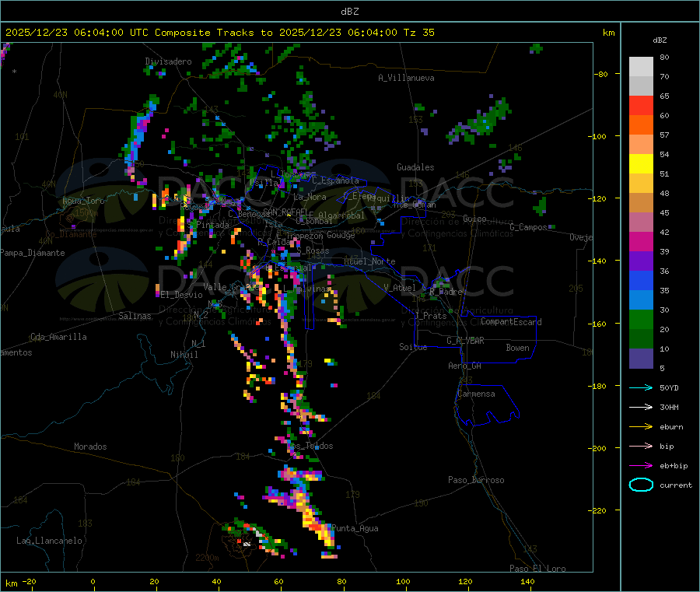
Task: Select the grey 70 dBZ color swatch
Action: click(x=641, y=86)
